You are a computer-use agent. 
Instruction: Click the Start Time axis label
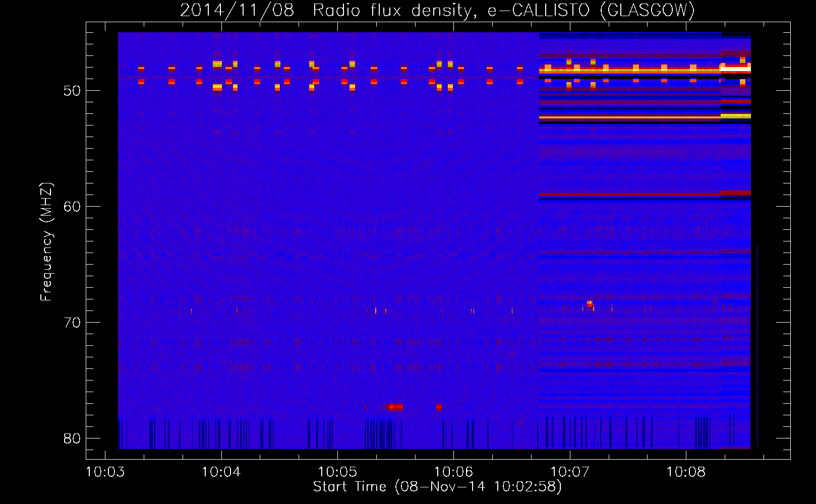pos(437,487)
